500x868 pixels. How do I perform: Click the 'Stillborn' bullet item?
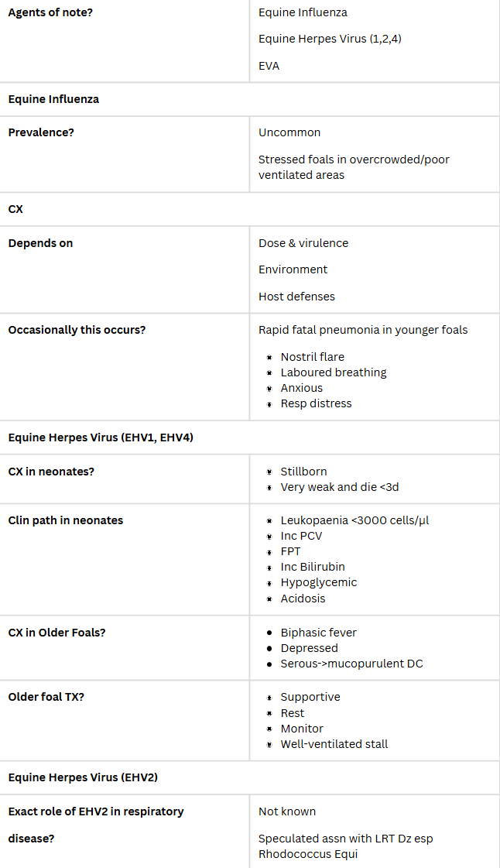tap(303, 472)
